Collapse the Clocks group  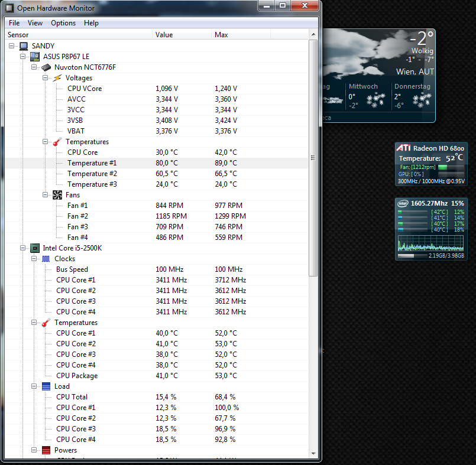click(34, 259)
